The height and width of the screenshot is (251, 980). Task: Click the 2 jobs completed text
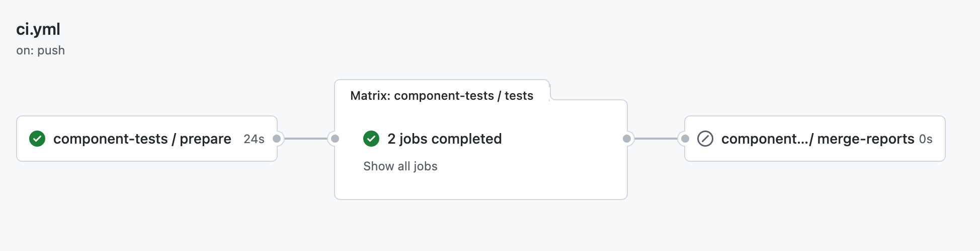point(445,139)
